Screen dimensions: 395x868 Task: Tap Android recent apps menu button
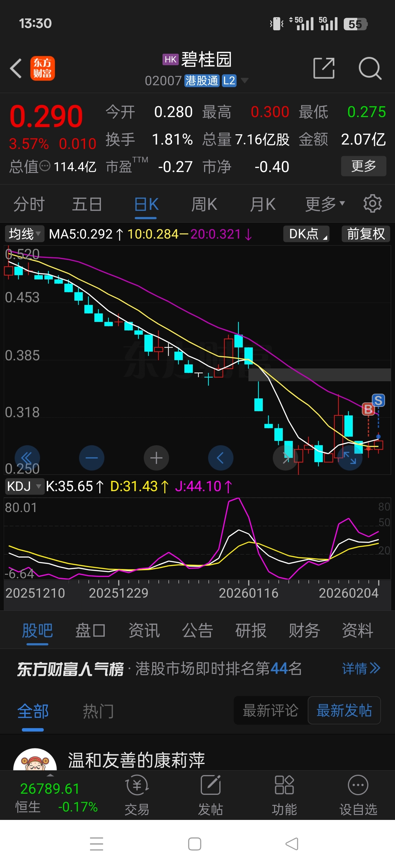click(97, 844)
